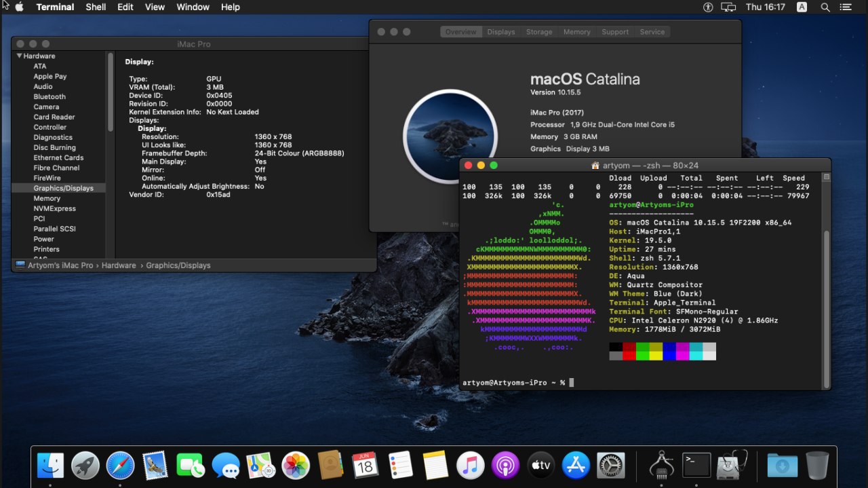The image size is (868, 488).
Task: Open the View menu
Action: click(155, 7)
